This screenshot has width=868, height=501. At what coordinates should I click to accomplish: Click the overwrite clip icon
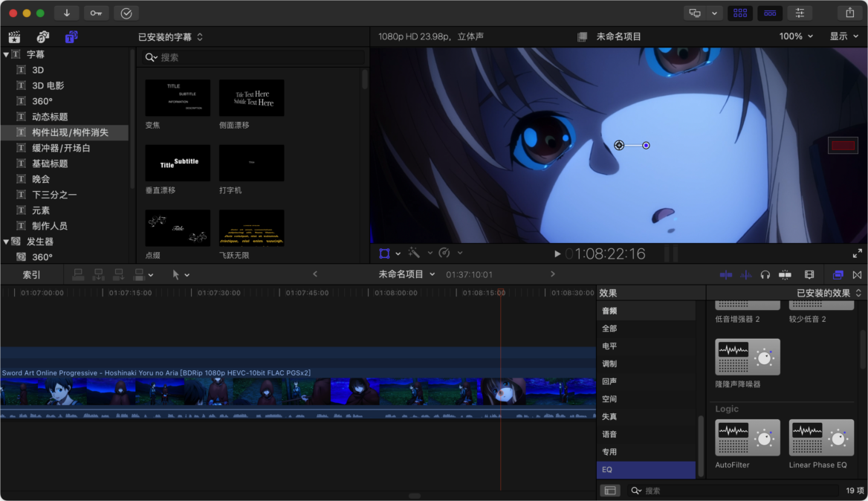pos(139,274)
